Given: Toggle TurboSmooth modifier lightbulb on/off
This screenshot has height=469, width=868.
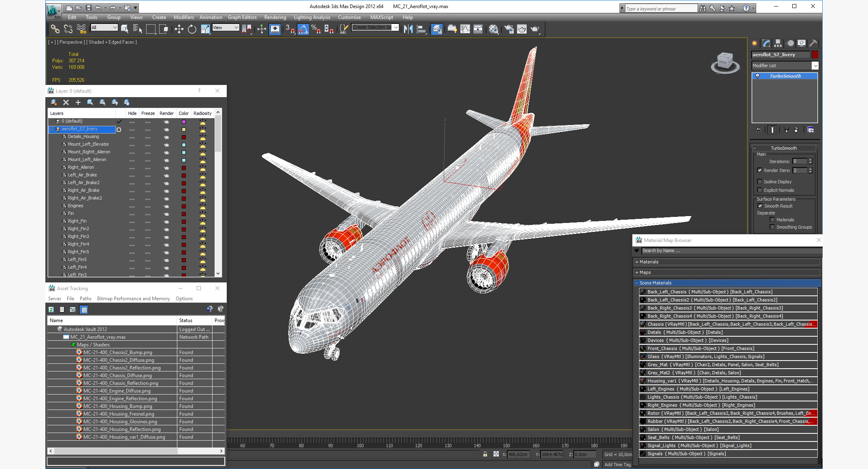Looking at the screenshot, I should point(757,76).
